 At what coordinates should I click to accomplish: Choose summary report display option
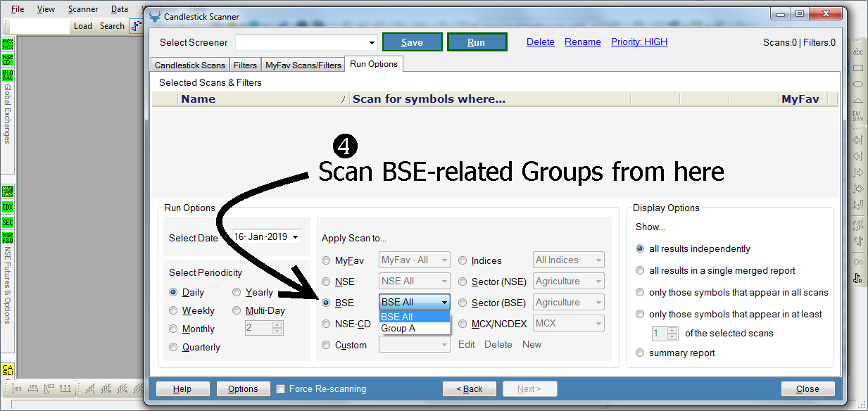640,353
